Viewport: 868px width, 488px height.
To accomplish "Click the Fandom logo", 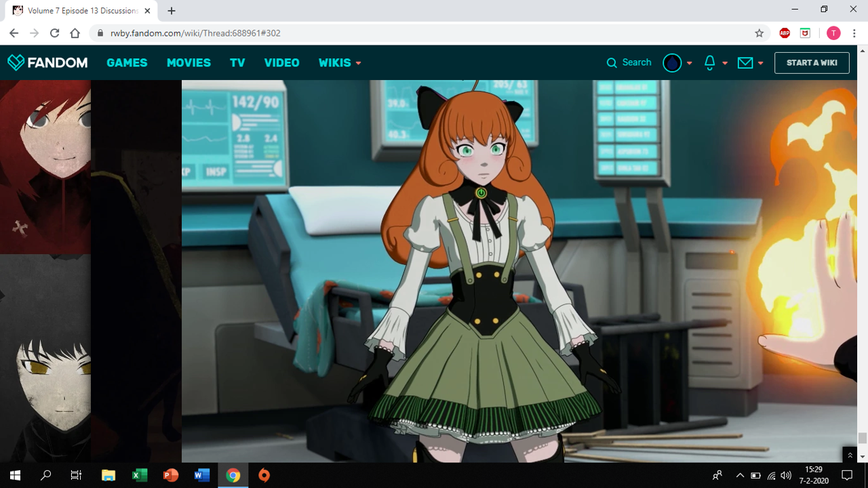I will (47, 63).
